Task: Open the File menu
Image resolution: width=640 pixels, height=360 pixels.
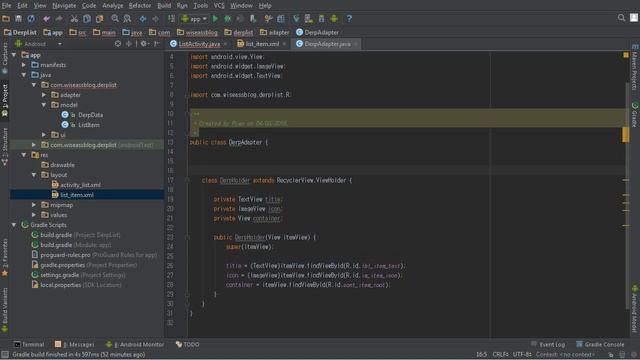Action: [6, 6]
